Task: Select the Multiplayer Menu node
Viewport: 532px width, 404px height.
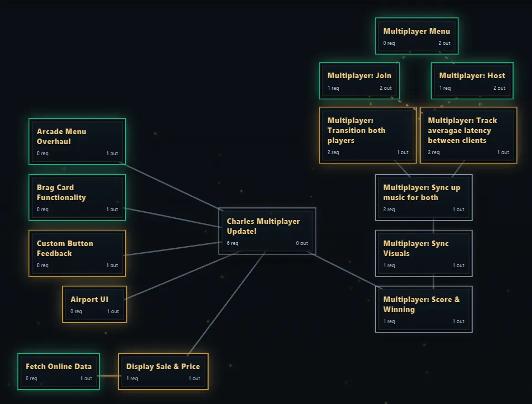Action: click(x=416, y=35)
